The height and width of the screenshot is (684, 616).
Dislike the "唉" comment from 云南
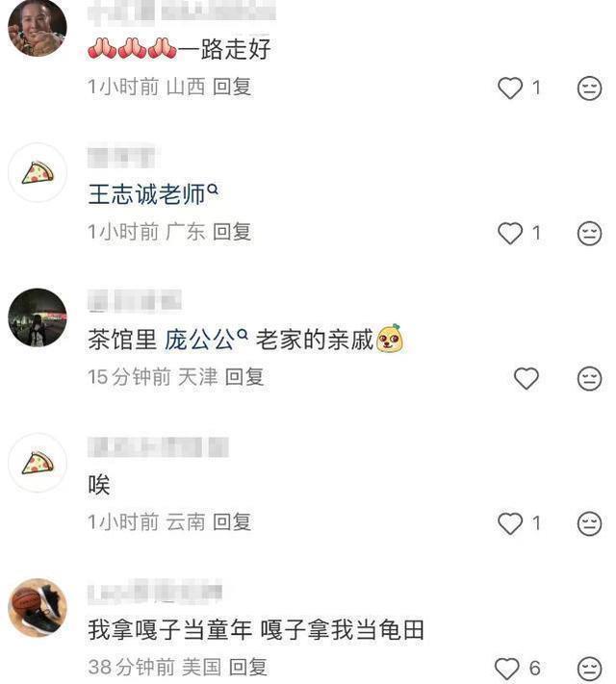[x=589, y=523]
